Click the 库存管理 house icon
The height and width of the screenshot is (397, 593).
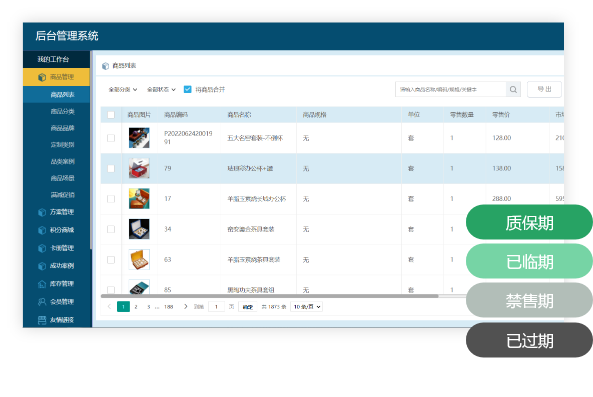(42, 284)
